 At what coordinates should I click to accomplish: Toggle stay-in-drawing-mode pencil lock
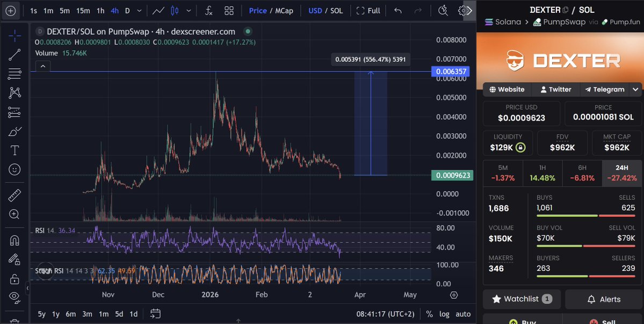pyautogui.click(x=15, y=259)
